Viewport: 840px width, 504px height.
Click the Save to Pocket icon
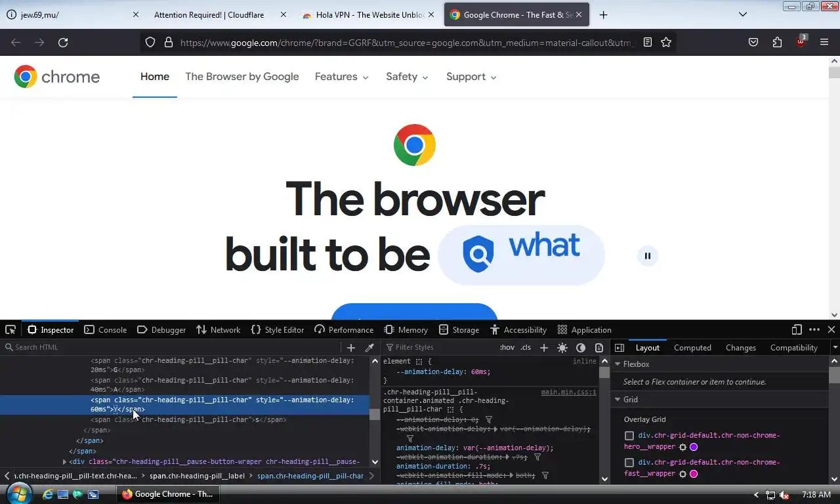(753, 43)
